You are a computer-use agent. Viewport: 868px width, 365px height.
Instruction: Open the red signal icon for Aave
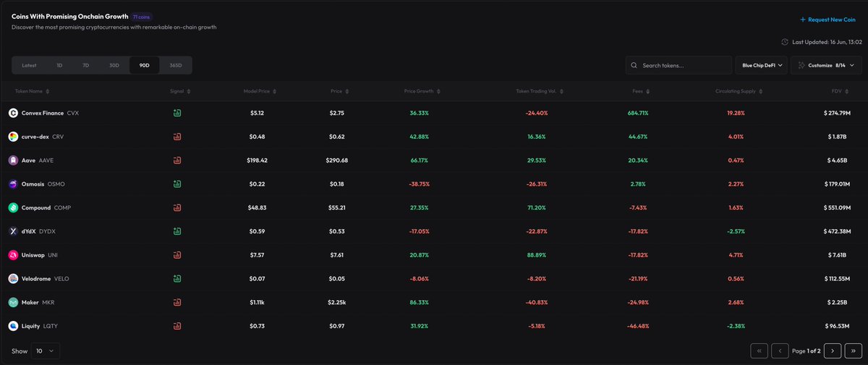177,160
